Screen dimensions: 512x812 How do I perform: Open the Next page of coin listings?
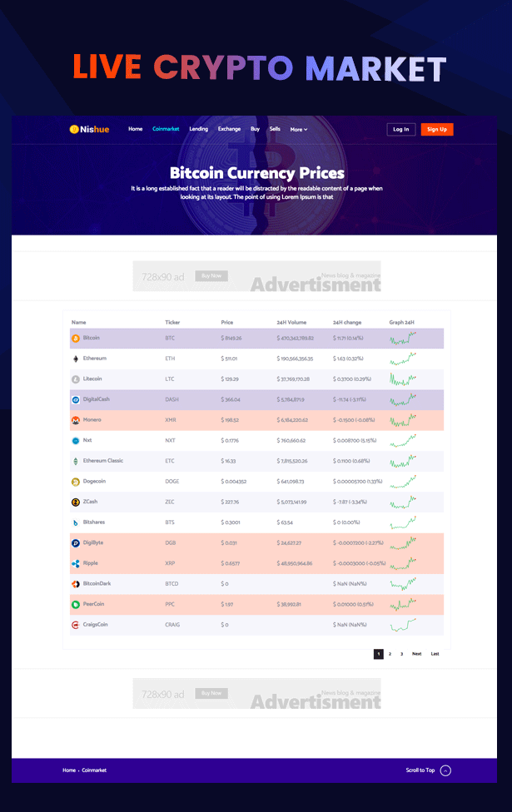pos(416,654)
